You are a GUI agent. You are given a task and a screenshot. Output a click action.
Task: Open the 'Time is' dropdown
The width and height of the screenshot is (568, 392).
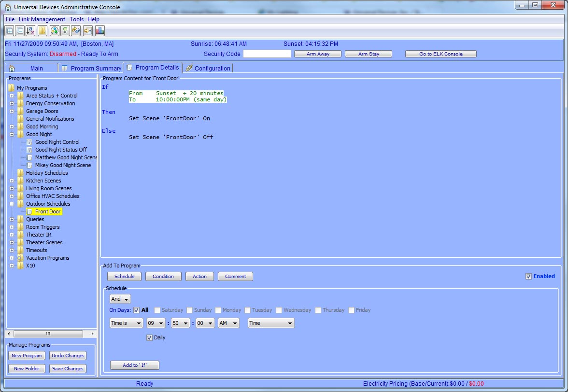[127, 323]
